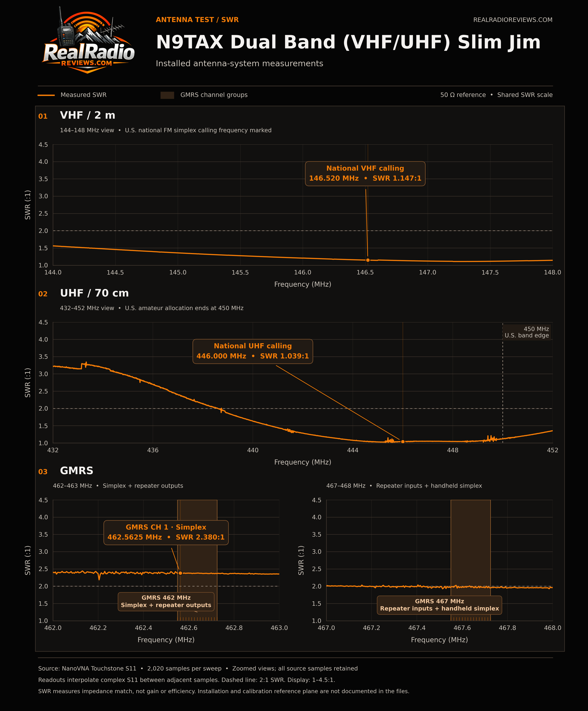Click the 462.6 tick label on GMRS axis
The image size is (588, 711).
click(x=188, y=628)
